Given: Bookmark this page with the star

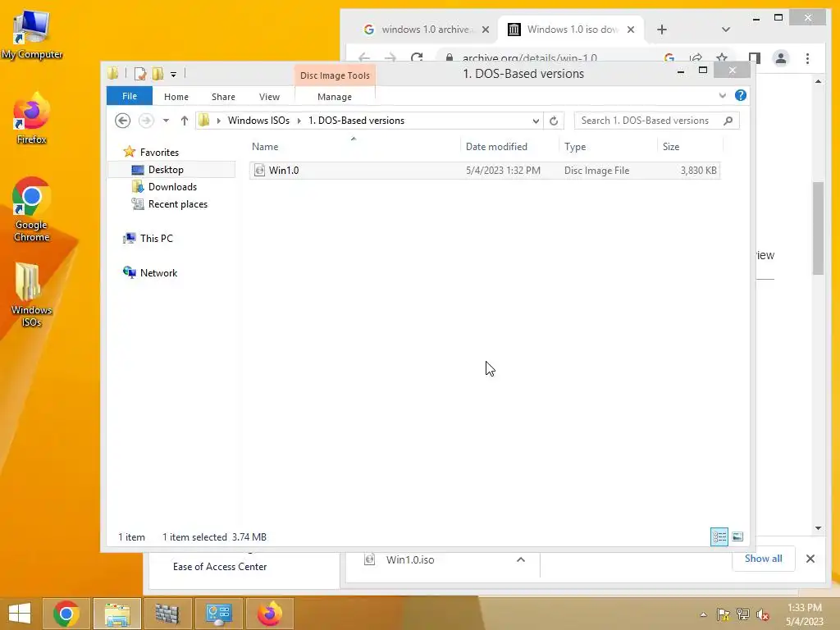Looking at the screenshot, I should point(722,58).
